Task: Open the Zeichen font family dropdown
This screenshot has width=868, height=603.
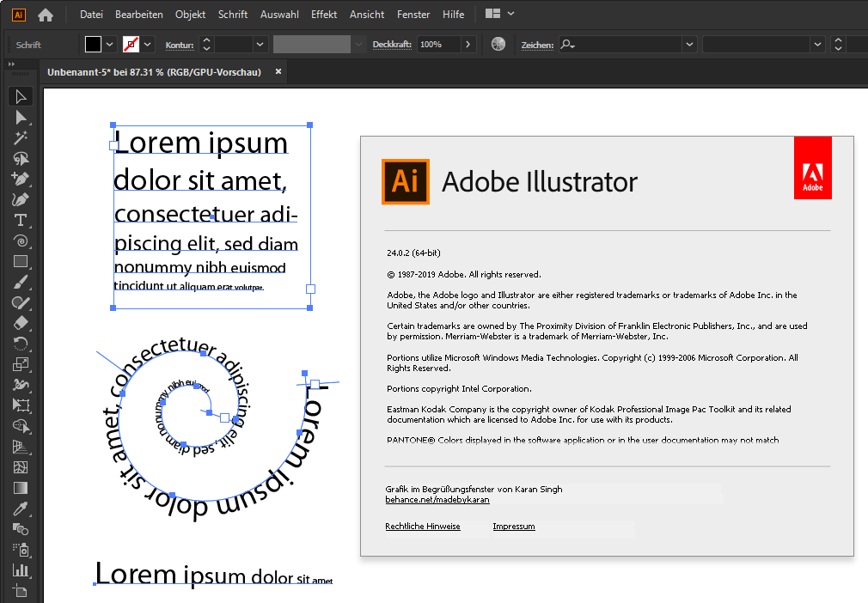Action: 689,45
